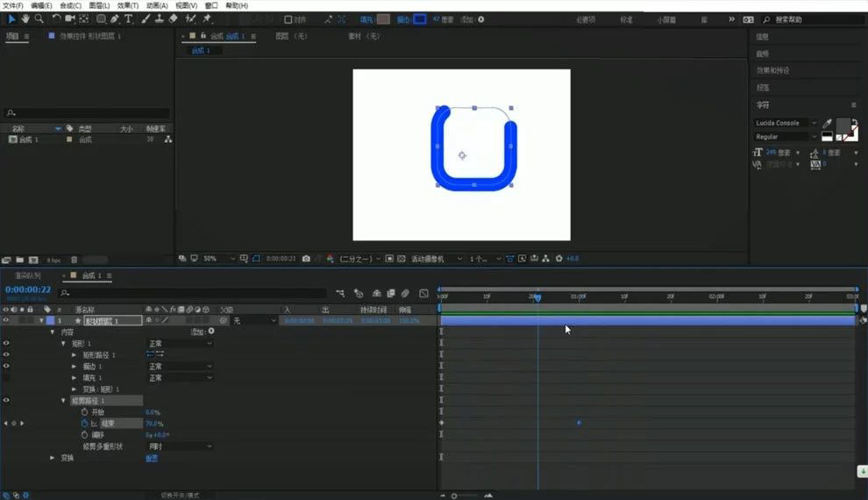
Task: Select the Rotation tool
Action: pyautogui.click(x=56, y=18)
